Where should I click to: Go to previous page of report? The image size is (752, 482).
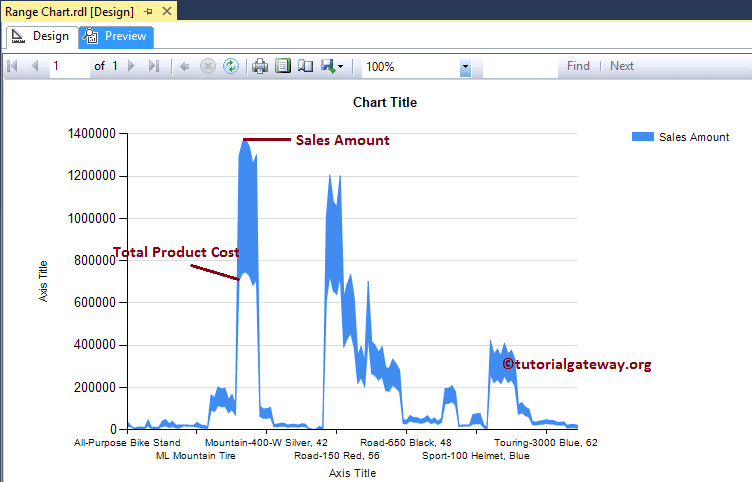tap(35, 66)
